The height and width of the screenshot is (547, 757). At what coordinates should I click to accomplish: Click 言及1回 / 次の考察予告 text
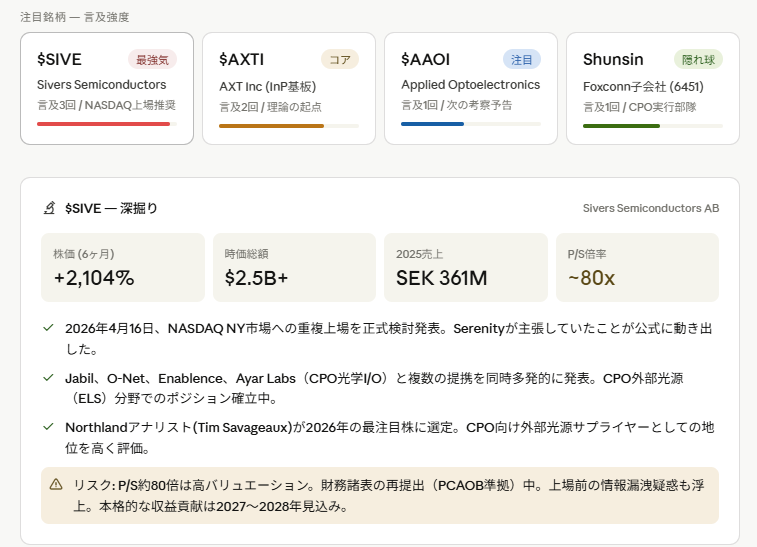point(457,105)
